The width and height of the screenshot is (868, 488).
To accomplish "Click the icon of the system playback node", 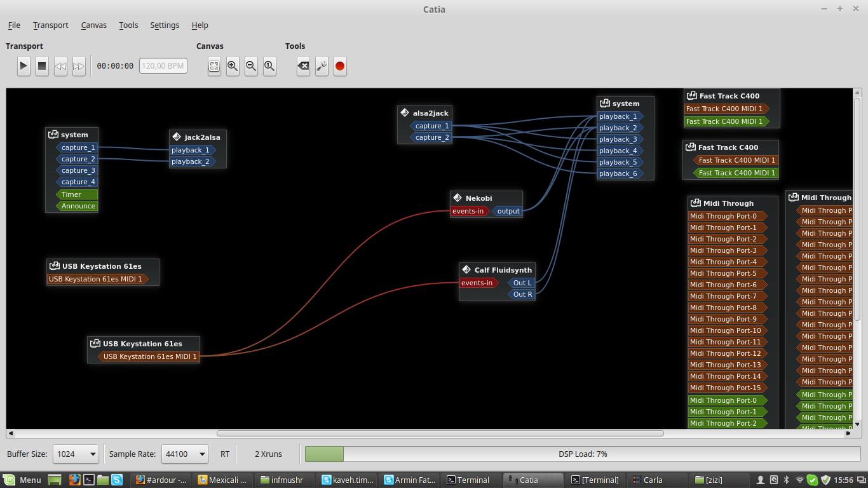I will click(605, 103).
